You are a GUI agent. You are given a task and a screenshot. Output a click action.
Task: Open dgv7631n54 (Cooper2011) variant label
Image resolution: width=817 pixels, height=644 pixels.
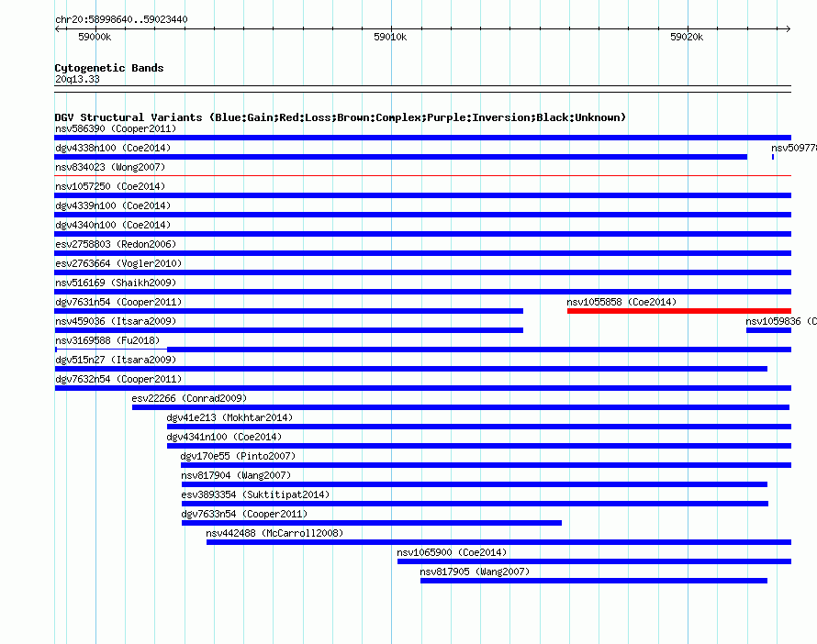coord(118,302)
